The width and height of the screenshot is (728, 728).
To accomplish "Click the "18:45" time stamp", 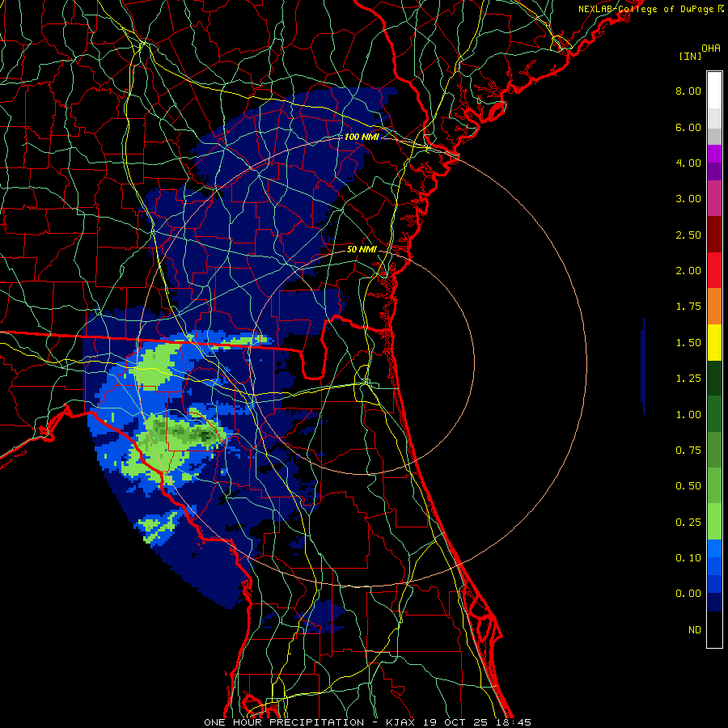I will (x=515, y=722).
